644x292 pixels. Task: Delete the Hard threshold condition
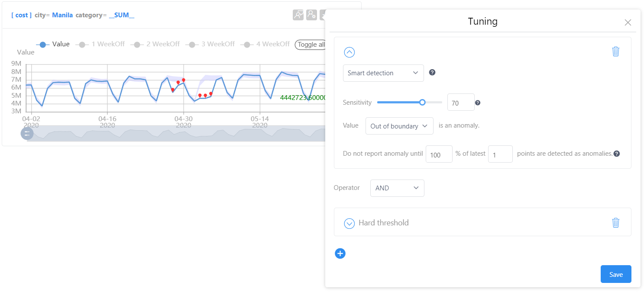[615, 223]
